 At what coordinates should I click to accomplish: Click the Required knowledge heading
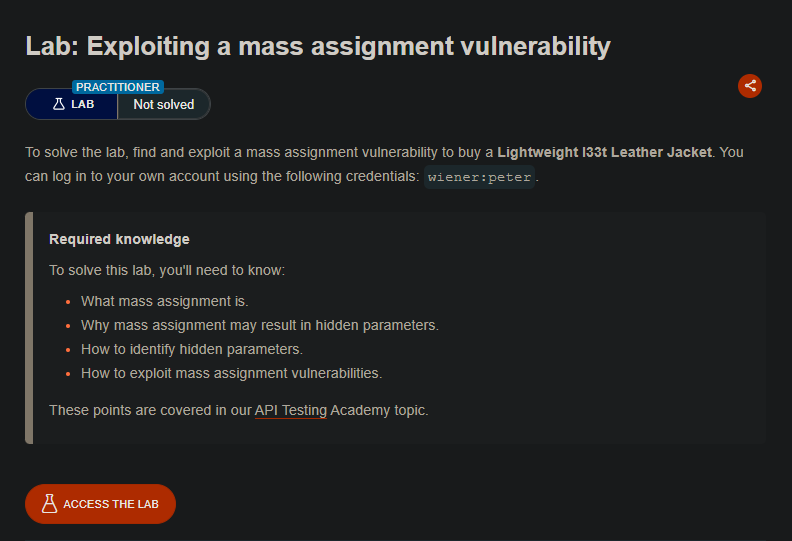pos(119,239)
